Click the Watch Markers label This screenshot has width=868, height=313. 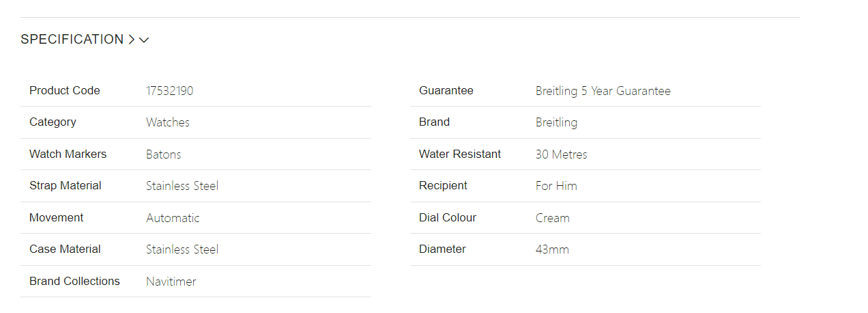tap(68, 154)
